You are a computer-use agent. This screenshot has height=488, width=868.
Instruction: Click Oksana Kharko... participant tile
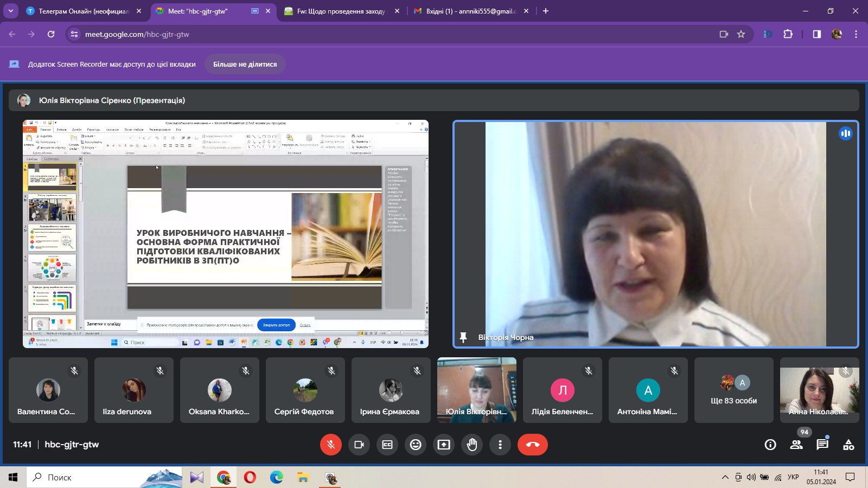pos(220,390)
